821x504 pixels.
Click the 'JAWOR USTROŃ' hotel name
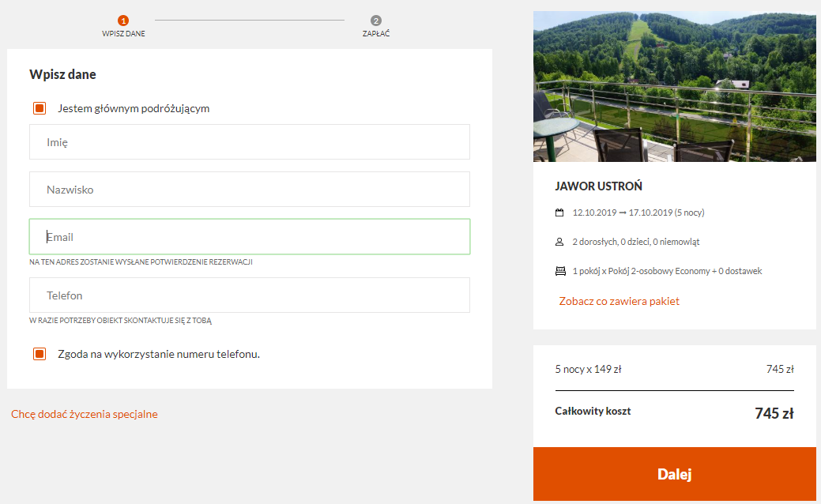pos(598,186)
